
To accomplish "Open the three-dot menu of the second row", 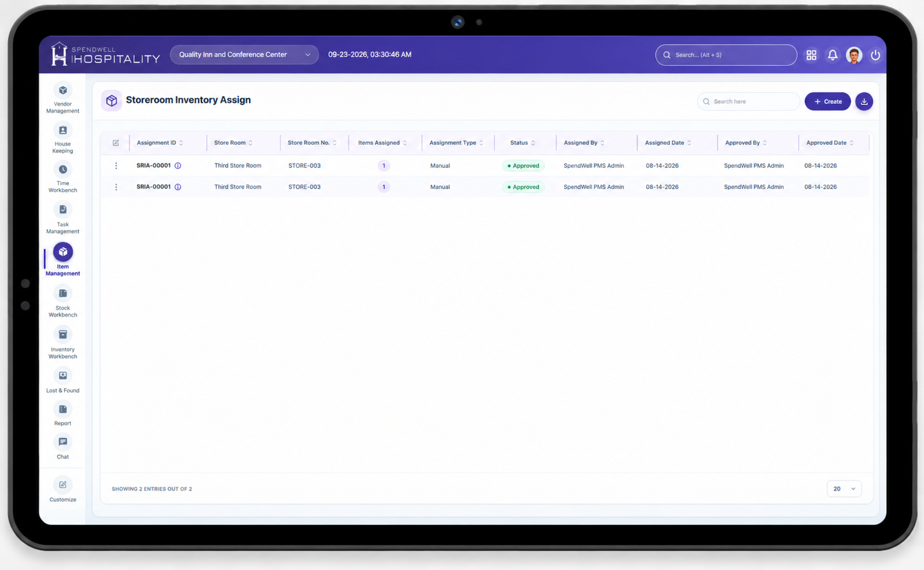I will [x=116, y=187].
